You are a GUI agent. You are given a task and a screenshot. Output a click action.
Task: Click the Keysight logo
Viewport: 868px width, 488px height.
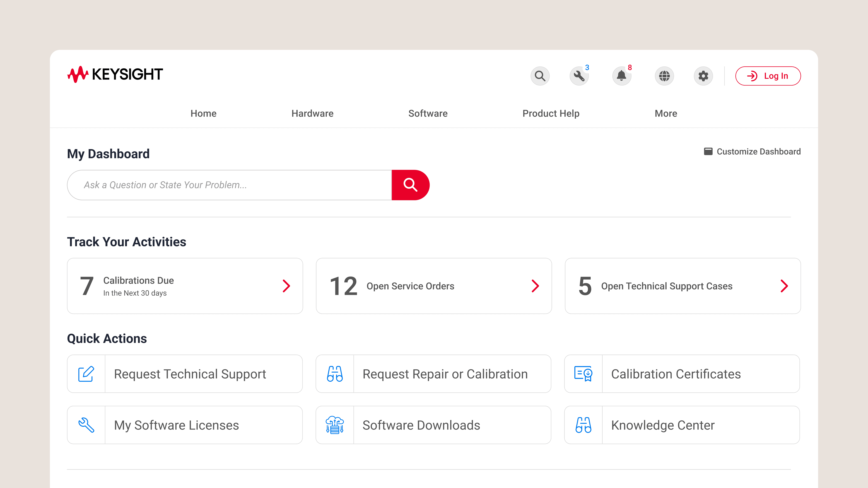coord(115,74)
